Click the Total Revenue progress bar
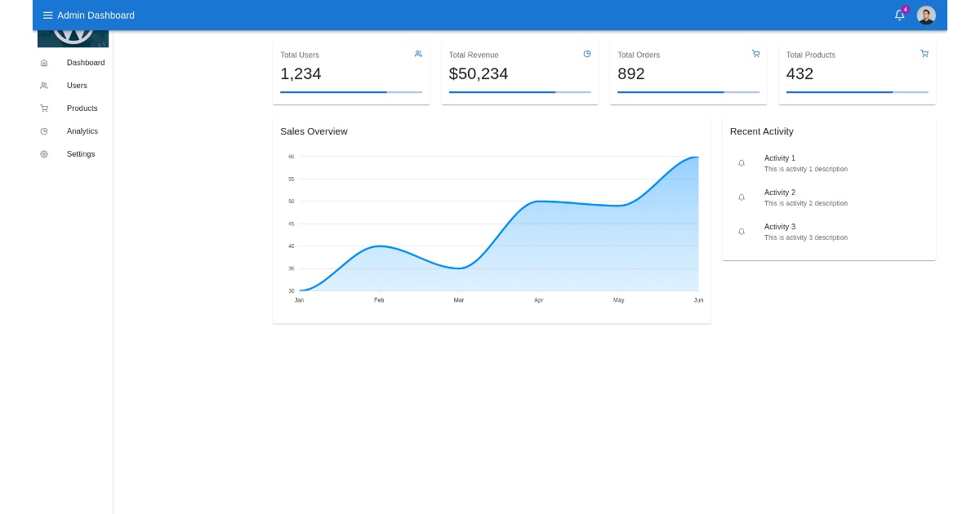The width and height of the screenshot is (980, 514). click(519, 92)
